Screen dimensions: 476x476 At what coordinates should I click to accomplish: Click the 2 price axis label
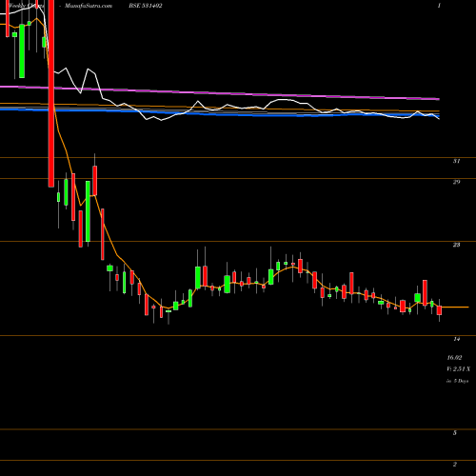(455, 464)
